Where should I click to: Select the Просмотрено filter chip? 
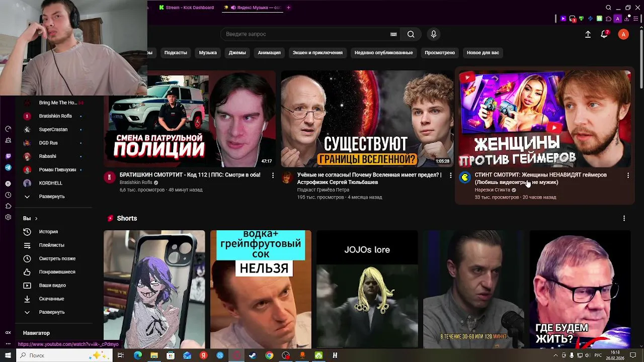point(440,53)
